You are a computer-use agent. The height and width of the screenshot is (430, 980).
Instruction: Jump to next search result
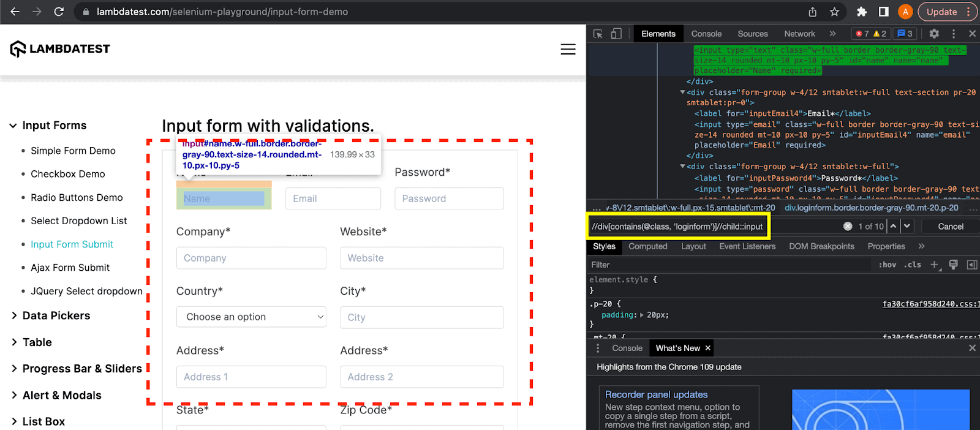click(907, 226)
